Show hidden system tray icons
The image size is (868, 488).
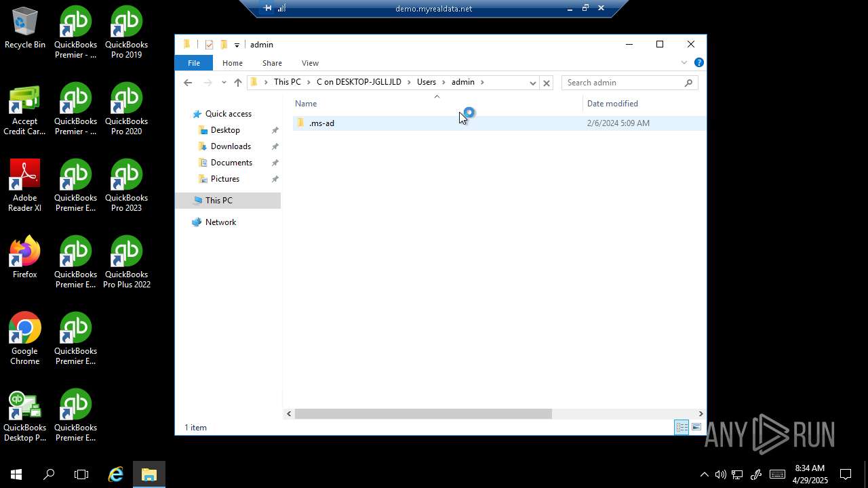[704, 474]
